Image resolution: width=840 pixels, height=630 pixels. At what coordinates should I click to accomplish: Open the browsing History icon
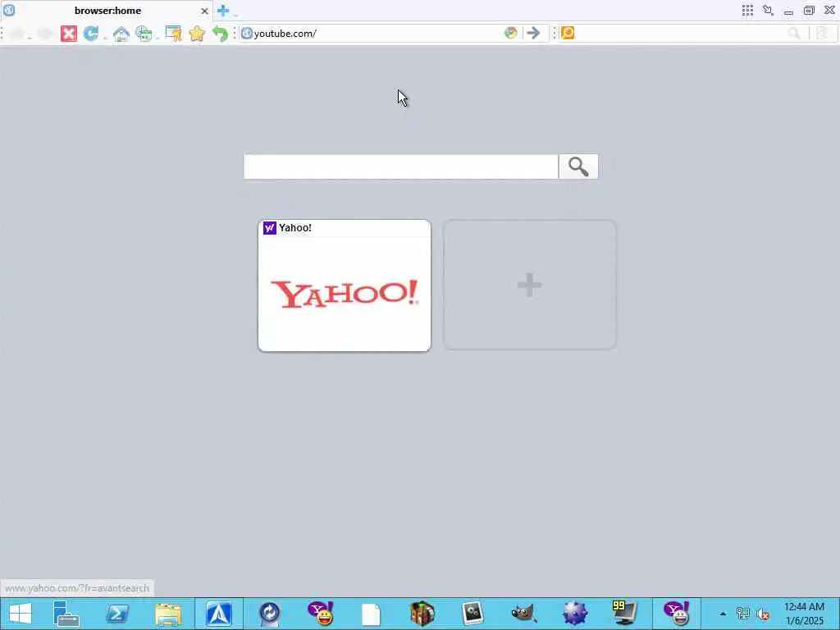[144, 34]
